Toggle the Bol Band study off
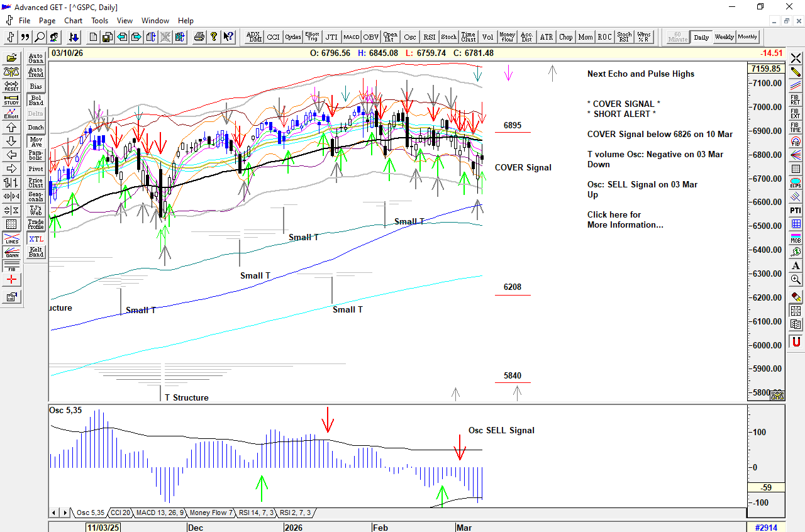The width and height of the screenshot is (805, 532). pyautogui.click(x=36, y=100)
